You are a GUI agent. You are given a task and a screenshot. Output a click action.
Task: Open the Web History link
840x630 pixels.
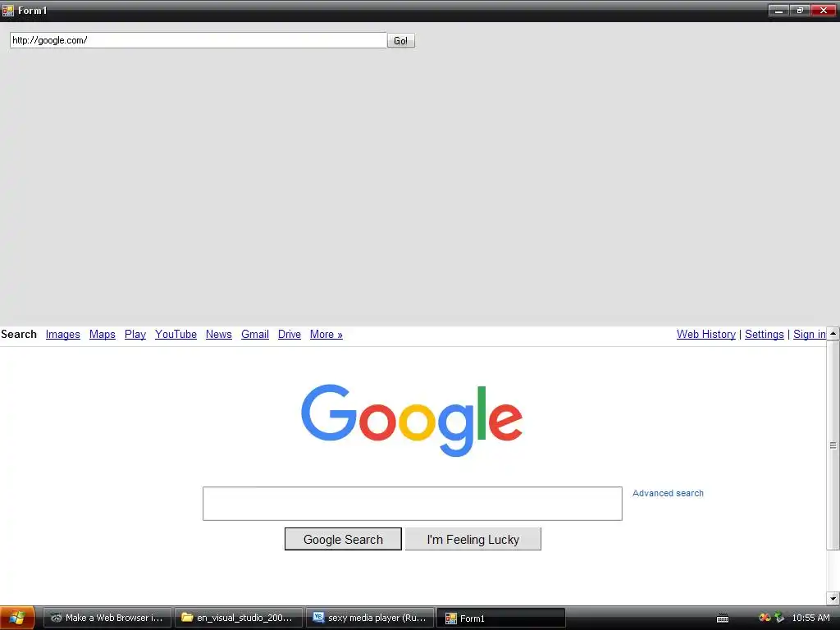[x=706, y=335]
